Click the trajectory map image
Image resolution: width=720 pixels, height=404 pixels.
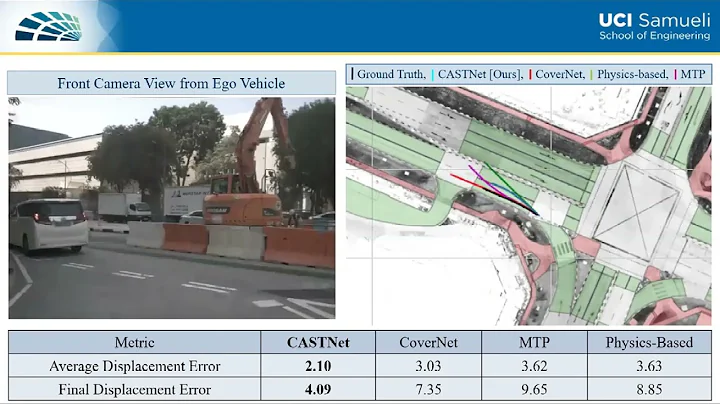pyautogui.click(x=529, y=206)
